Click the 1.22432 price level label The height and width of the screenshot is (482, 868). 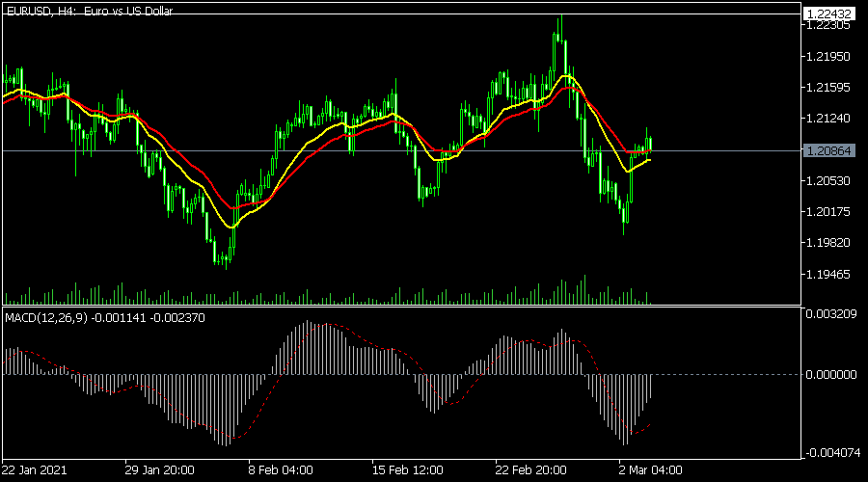(828, 13)
